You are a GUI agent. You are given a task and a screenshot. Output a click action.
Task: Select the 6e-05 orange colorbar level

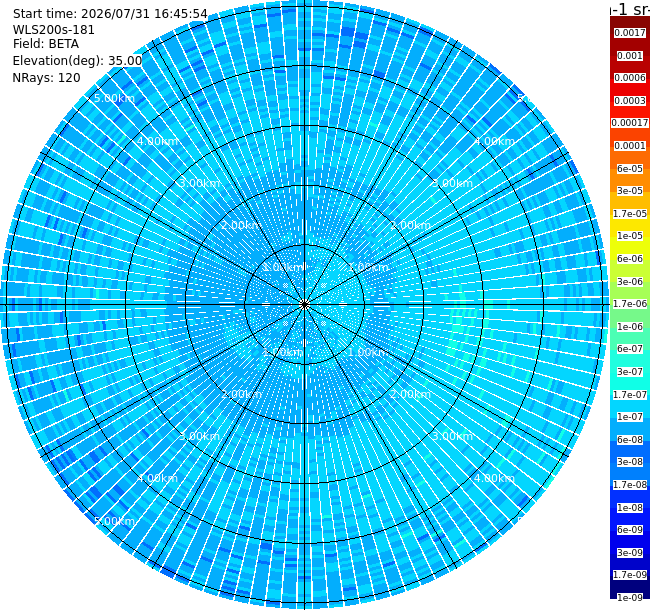630,169
